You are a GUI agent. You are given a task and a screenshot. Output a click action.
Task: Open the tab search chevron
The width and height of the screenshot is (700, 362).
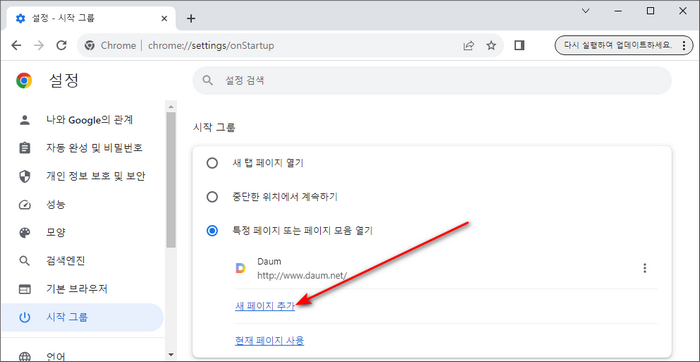coord(586,11)
